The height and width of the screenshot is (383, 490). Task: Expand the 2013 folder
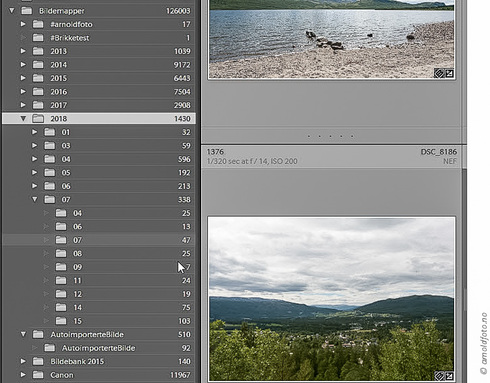click(23, 51)
